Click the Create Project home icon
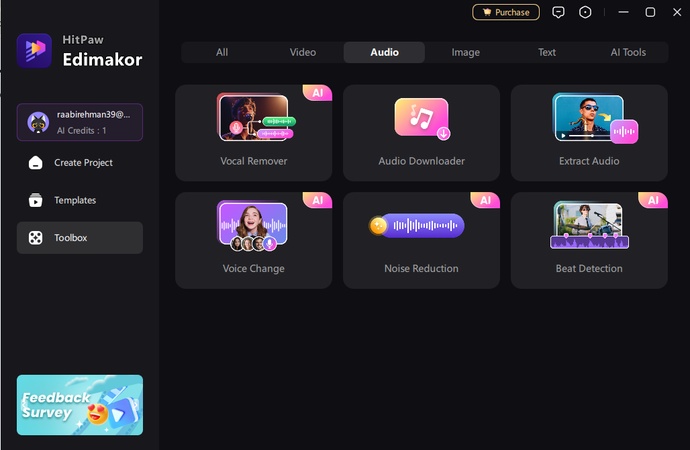Image resolution: width=690 pixels, height=450 pixels. [x=36, y=163]
